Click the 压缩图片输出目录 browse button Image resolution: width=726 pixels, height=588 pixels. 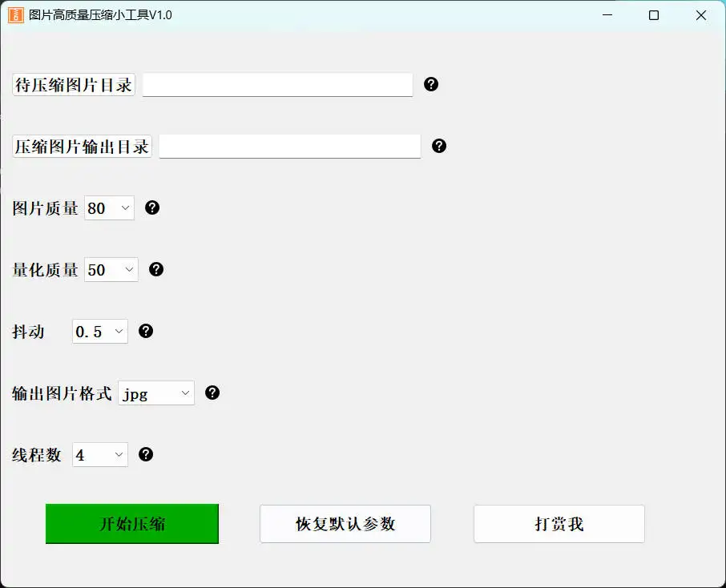click(x=82, y=147)
